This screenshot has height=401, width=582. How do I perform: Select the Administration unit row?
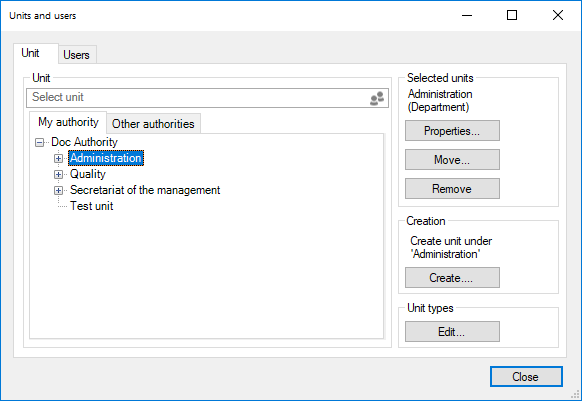click(106, 158)
